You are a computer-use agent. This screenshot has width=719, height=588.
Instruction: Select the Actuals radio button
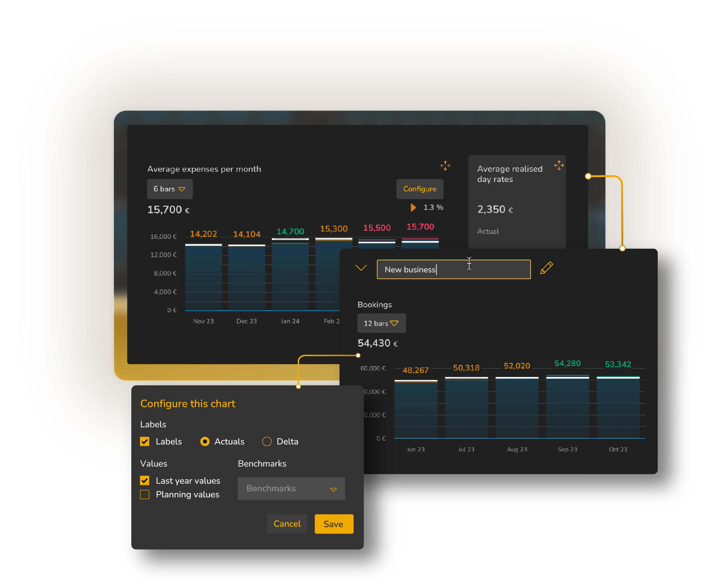pyautogui.click(x=205, y=441)
